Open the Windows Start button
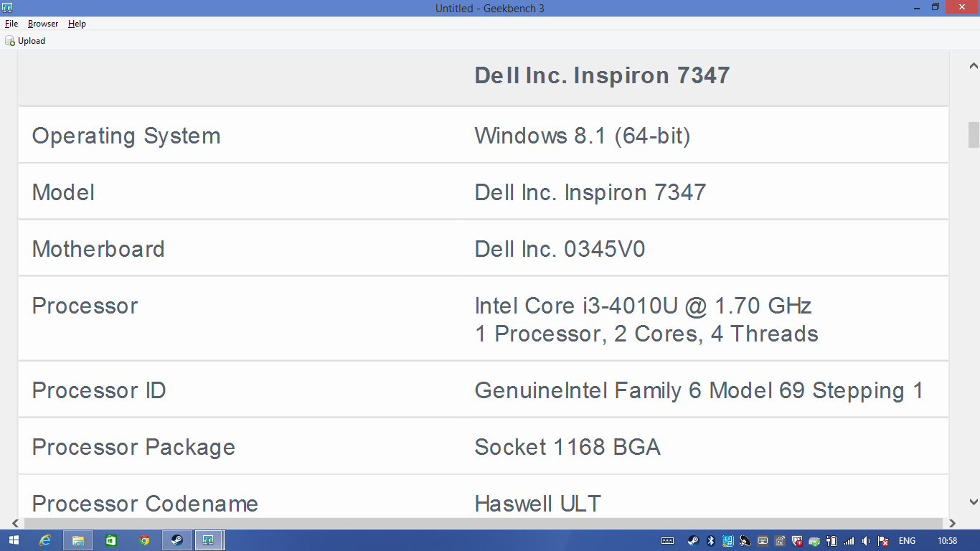The height and width of the screenshot is (551, 980). point(14,540)
